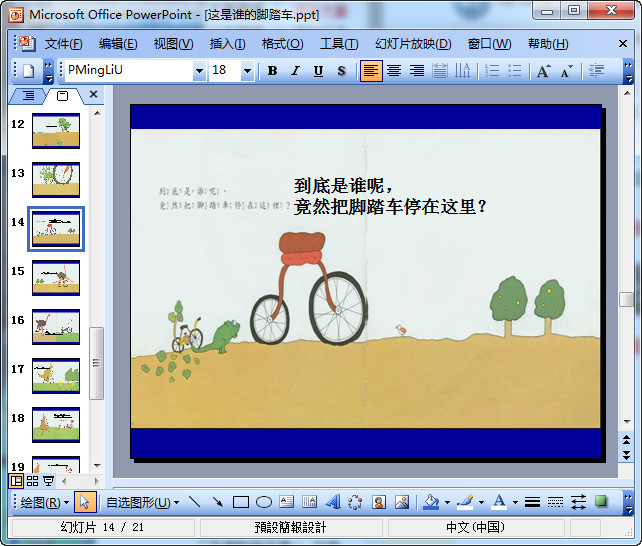Select slide 17 thumbnail

click(56, 376)
